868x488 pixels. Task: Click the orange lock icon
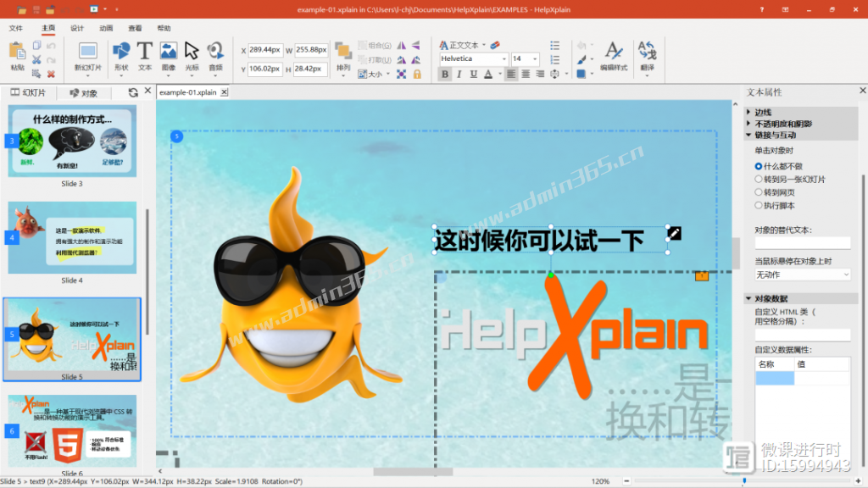pos(417,74)
